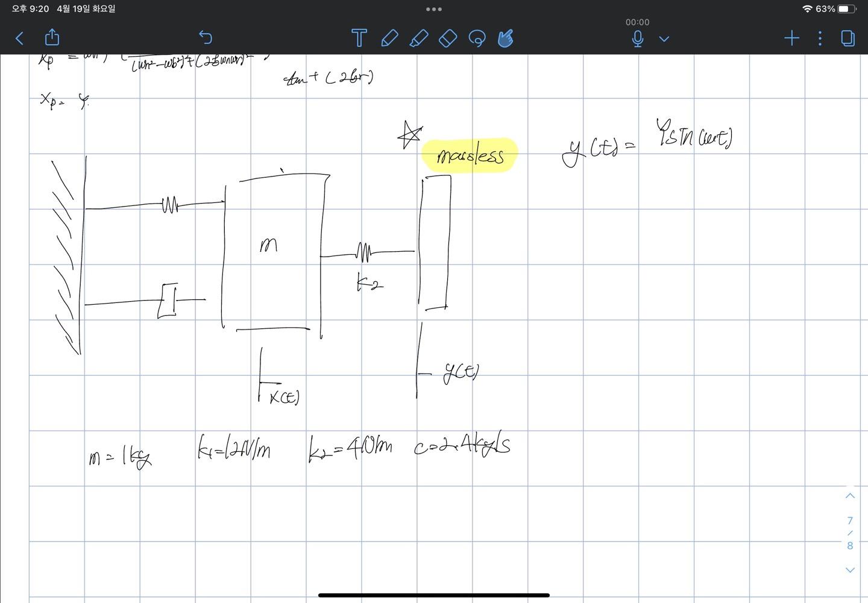Tap the 7/8 page indicator
This screenshot has width=868, height=603.
pos(849,533)
